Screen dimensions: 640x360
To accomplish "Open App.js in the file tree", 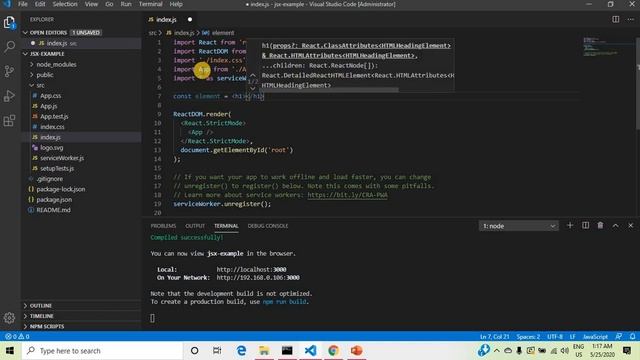I will click(49, 106).
